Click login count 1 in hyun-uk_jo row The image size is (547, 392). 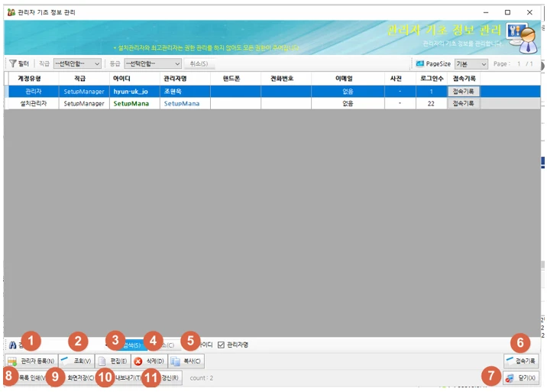pos(432,92)
